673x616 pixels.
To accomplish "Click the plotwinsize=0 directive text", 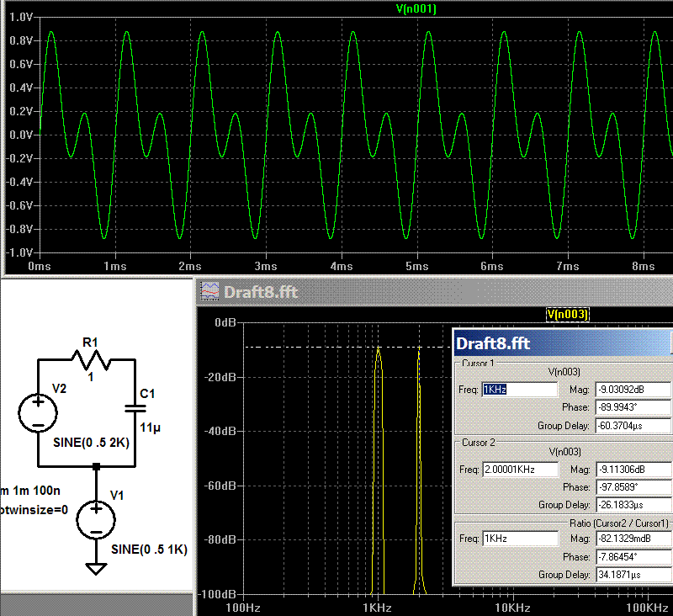I will coord(34,509).
